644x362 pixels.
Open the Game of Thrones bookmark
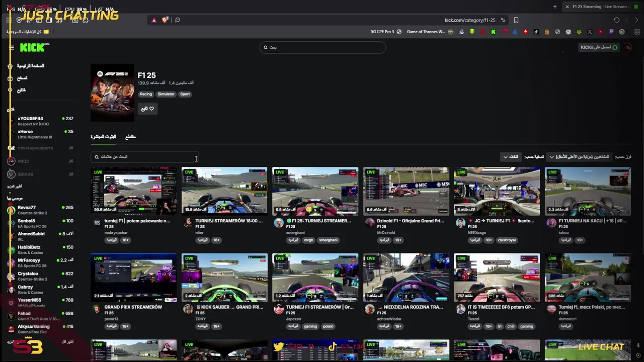click(430, 32)
